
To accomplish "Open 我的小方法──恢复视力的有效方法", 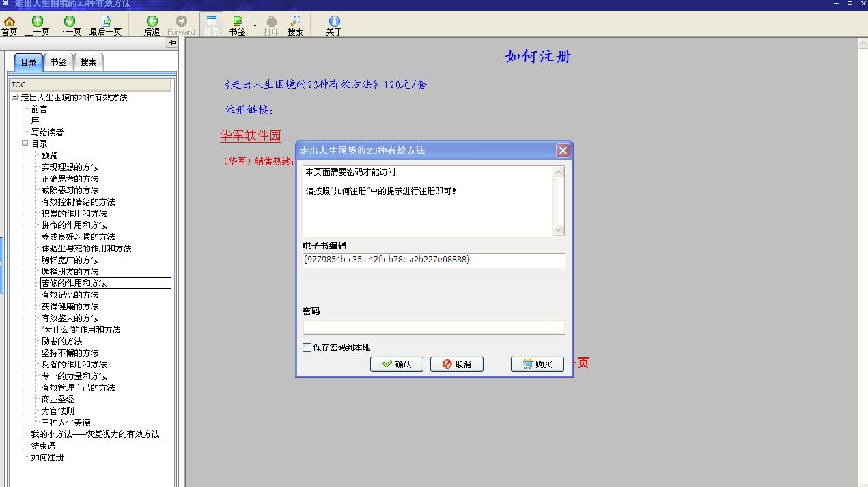I will 95,434.
